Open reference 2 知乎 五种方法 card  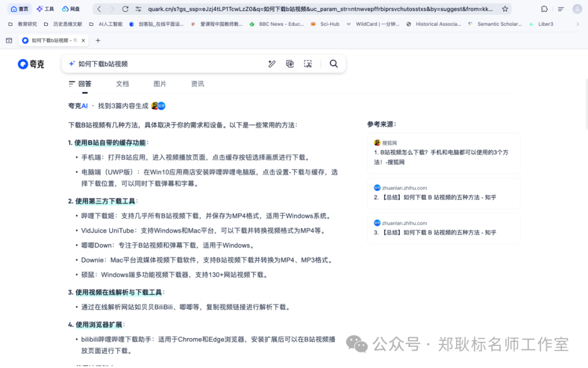click(444, 193)
